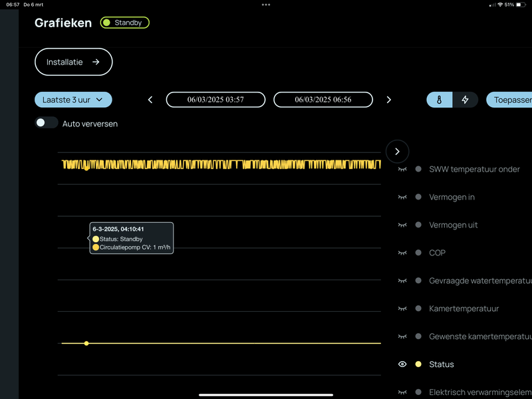The width and height of the screenshot is (532, 399).
Task: Tap the 06:57 clock in status bar
Action: (13, 5)
